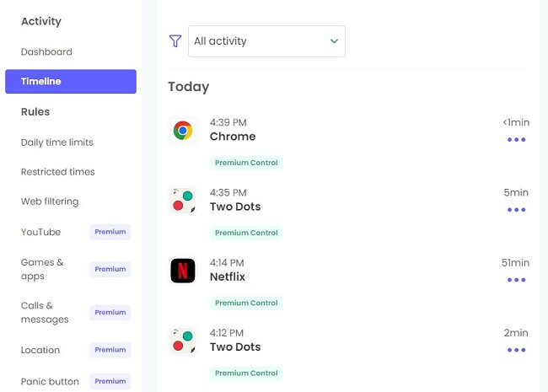Open three-dot menu for Netflix entry

516,280
